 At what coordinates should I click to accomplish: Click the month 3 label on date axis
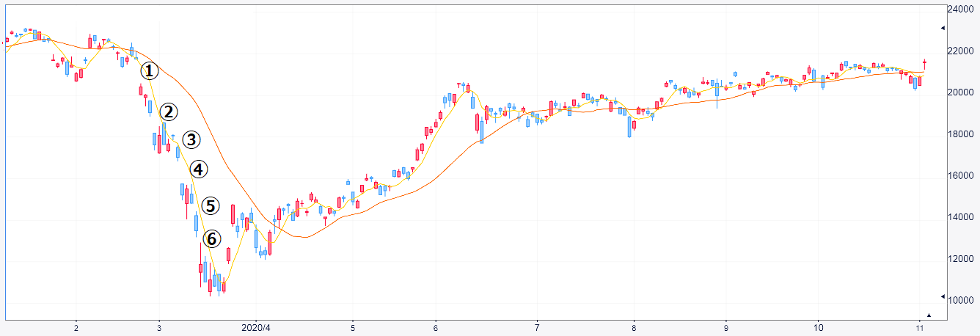pyautogui.click(x=159, y=326)
